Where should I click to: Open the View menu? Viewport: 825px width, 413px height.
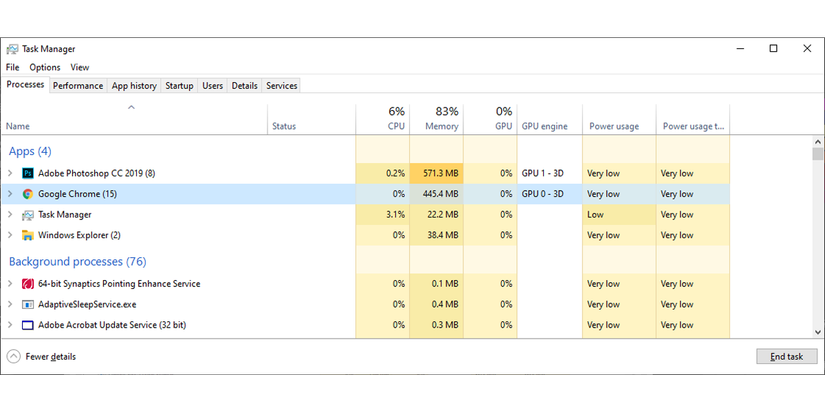coord(80,67)
